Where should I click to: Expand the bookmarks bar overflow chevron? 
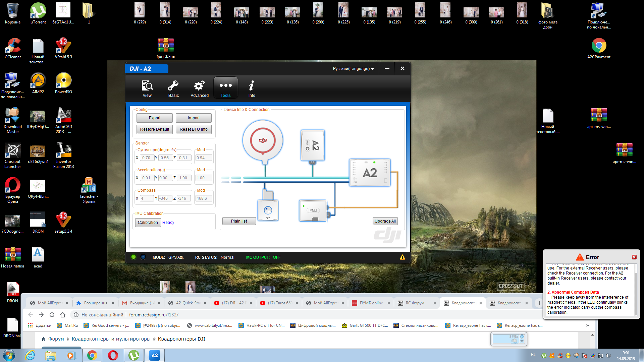(587, 325)
